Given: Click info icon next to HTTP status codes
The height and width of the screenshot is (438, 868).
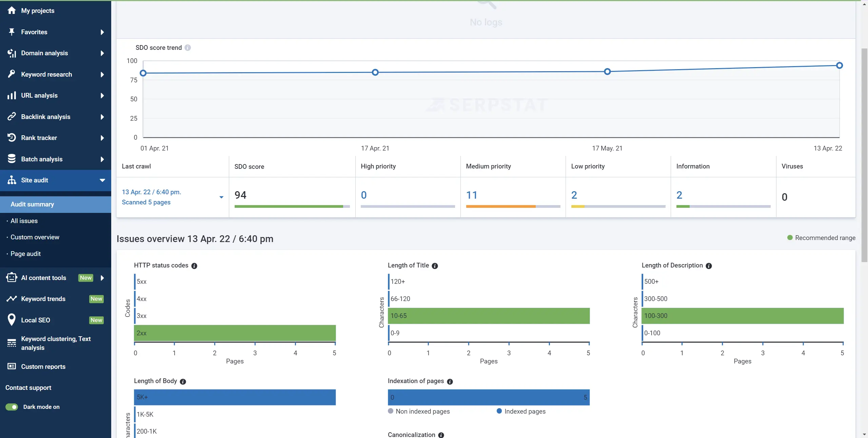Looking at the screenshot, I should [194, 266].
